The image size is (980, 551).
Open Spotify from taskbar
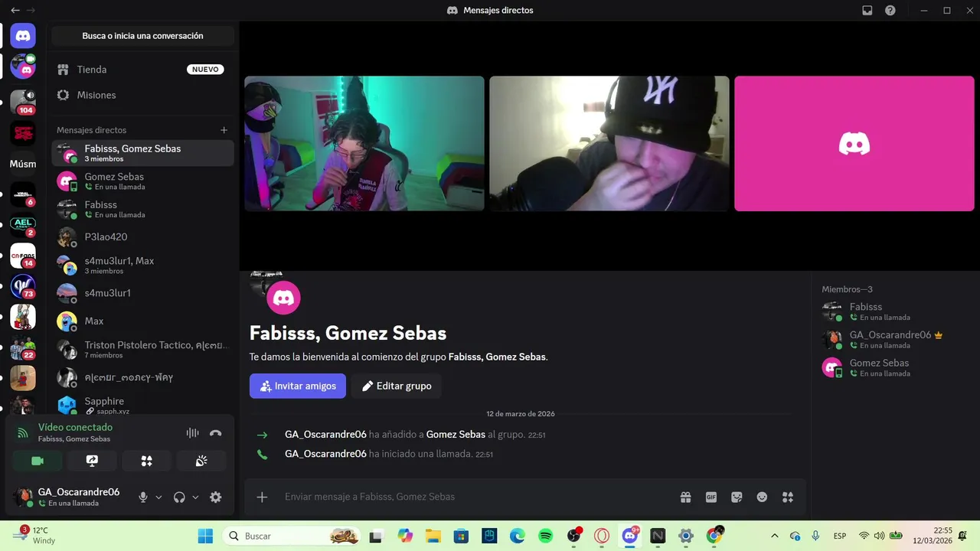(x=545, y=536)
